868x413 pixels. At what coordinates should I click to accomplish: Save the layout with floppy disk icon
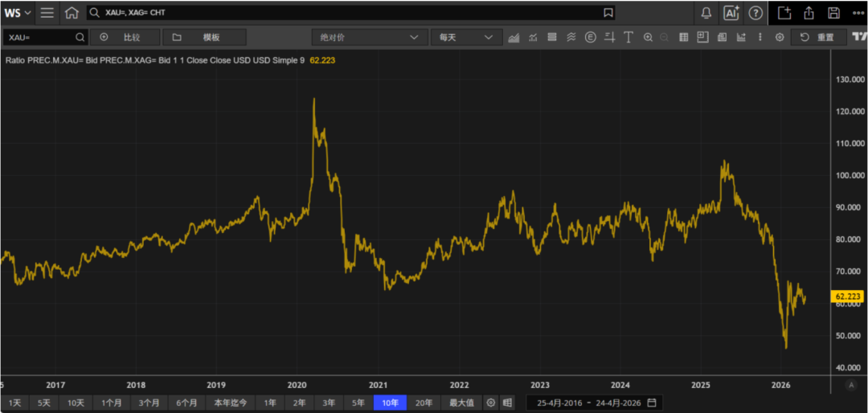(833, 13)
